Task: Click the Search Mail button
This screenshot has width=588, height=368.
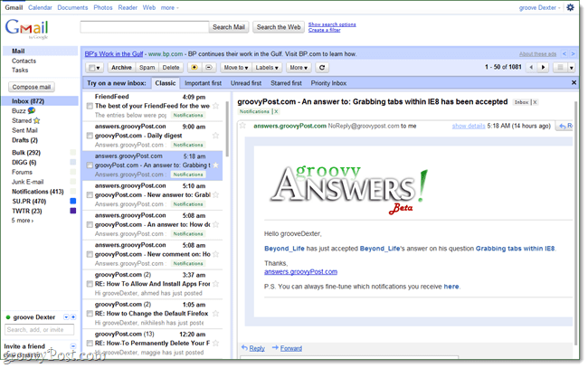Action: tap(229, 27)
